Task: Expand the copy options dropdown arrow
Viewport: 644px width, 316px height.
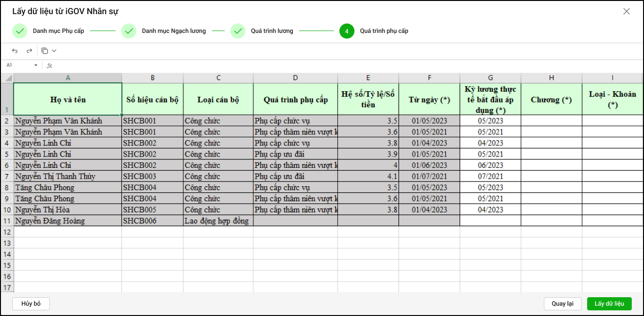Action: [x=54, y=51]
